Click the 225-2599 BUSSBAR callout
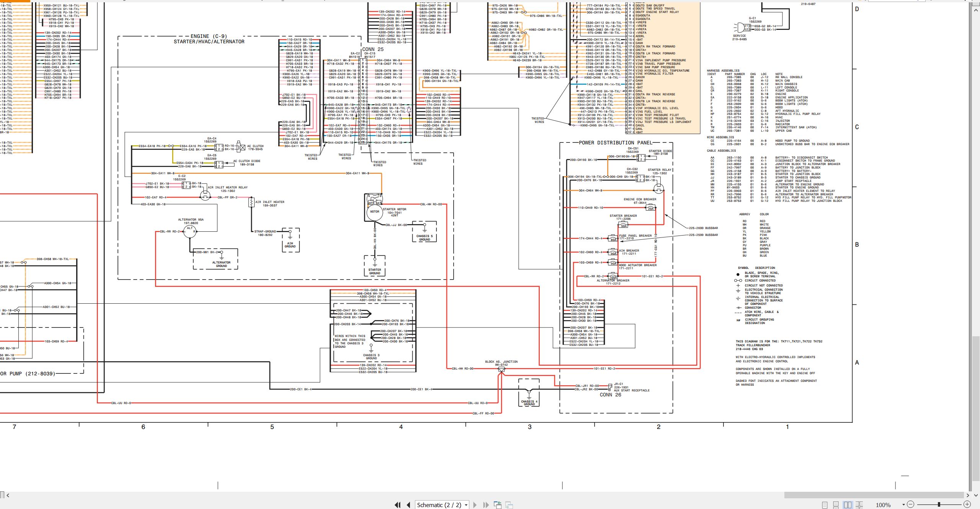The width and height of the screenshot is (980, 509). (x=704, y=235)
